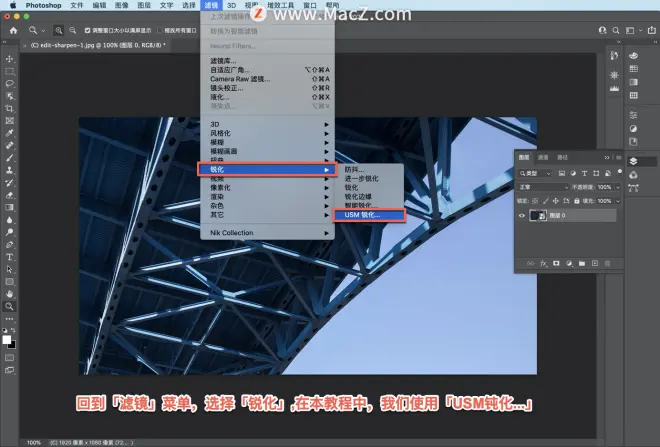This screenshot has width=660, height=447.
Task: Lock transparent pixels
Action: (535, 201)
